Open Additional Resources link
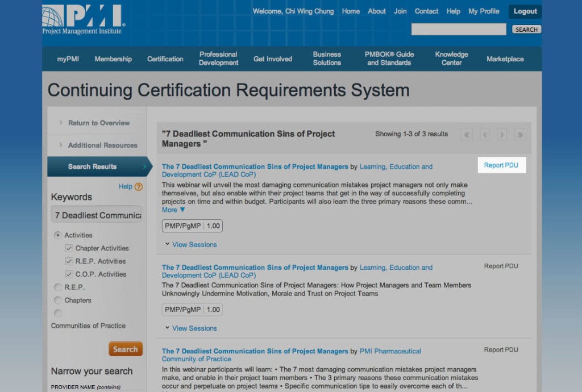Image resolution: width=582 pixels, height=392 pixels. (103, 145)
